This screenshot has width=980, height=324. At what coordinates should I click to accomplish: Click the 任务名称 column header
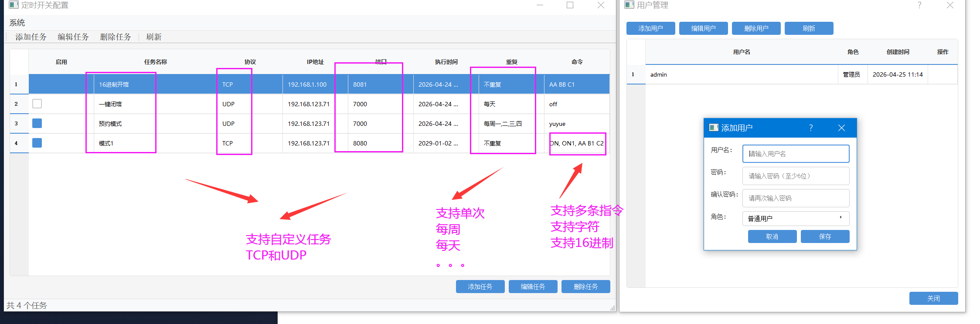(156, 62)
